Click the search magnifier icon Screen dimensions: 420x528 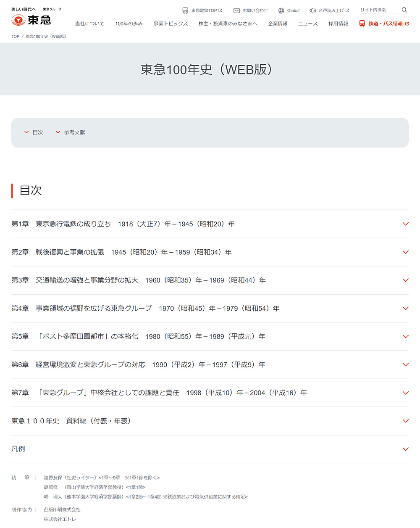point(404,10)
